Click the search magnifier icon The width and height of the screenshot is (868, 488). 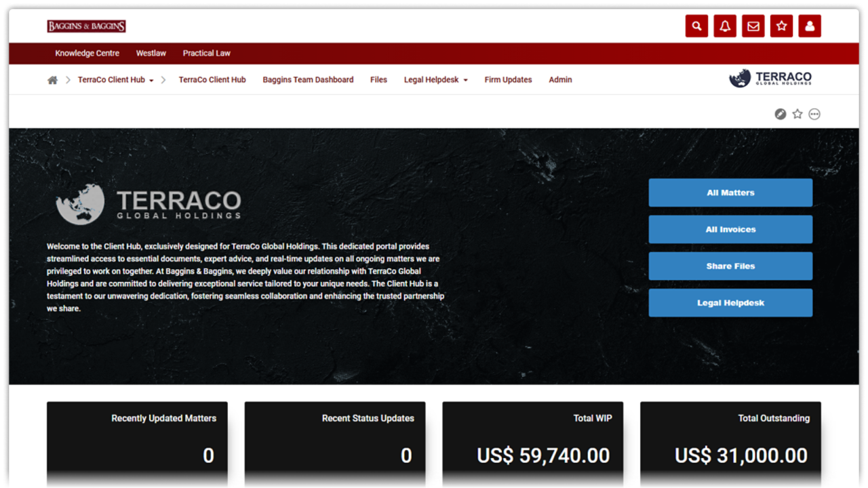tap(696, 26)
